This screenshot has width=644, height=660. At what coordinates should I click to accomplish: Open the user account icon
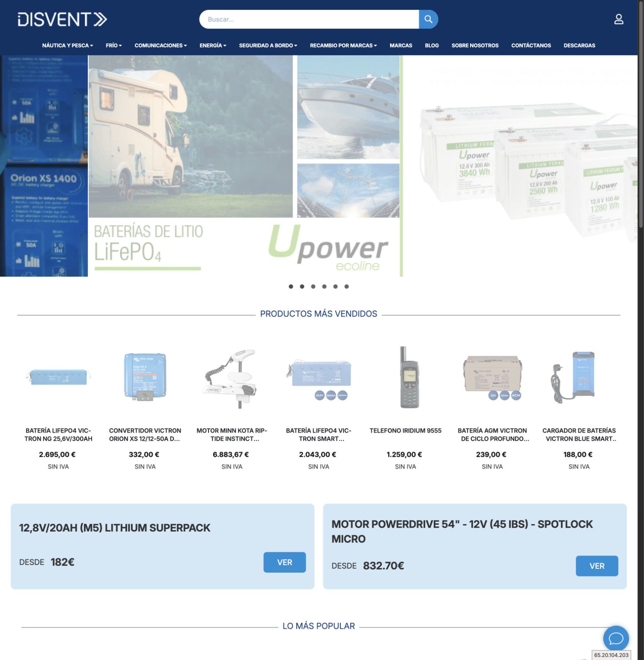[x=618, y=19]
